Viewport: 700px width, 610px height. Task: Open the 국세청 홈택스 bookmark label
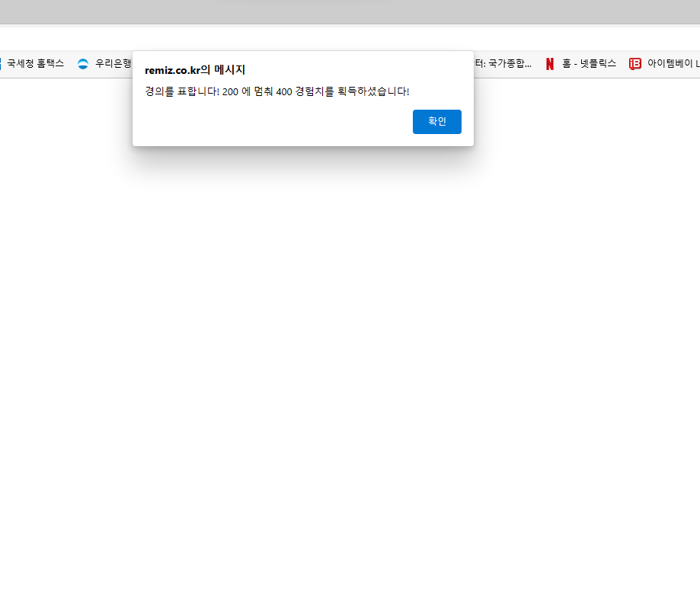tap(36, 63)
